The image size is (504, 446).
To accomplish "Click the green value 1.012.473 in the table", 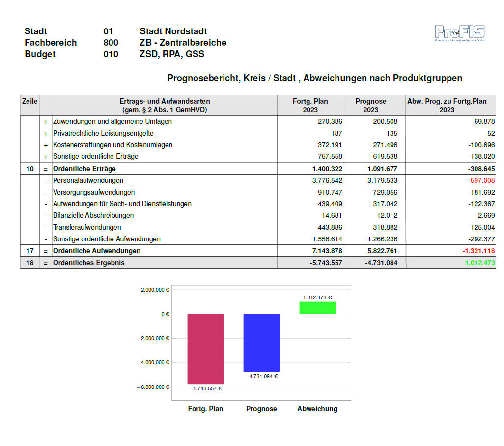I will pyautogui.click(x=479, y=263).
